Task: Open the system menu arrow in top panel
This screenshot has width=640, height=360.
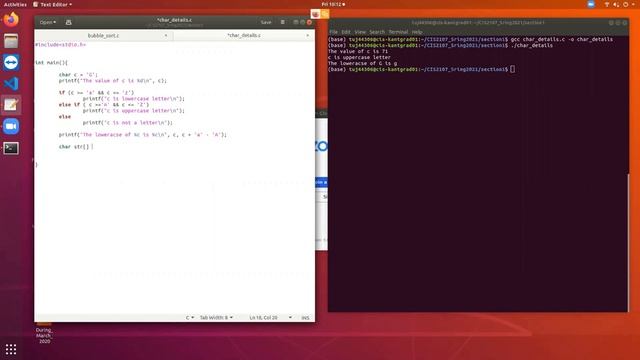Action: point(633,4)
